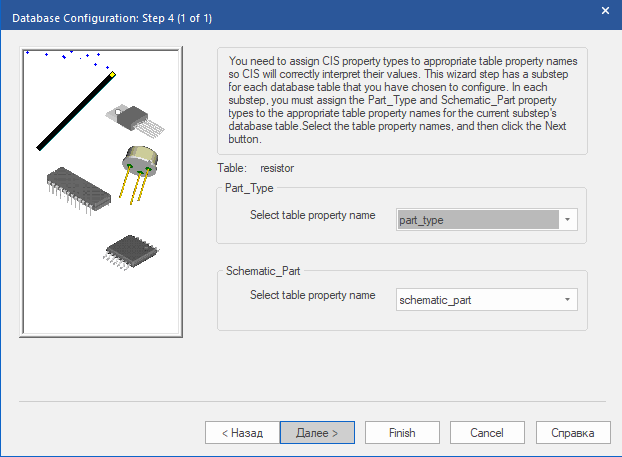This screenshot has width=622, height=457.
Task: Click the CIS property instructions text
Action: pyautogui.click(x=402, y=100)
